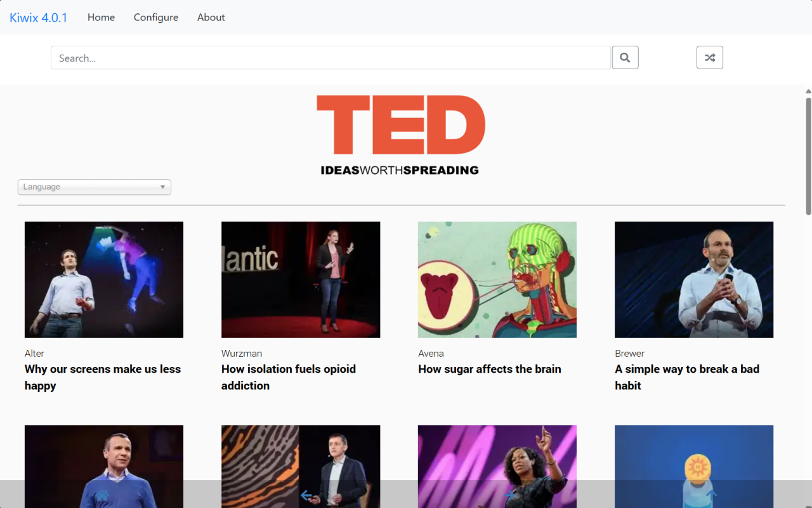Open 'How isolation fuels opioid addiction' title
812x508 pixels.
[288, 377]
